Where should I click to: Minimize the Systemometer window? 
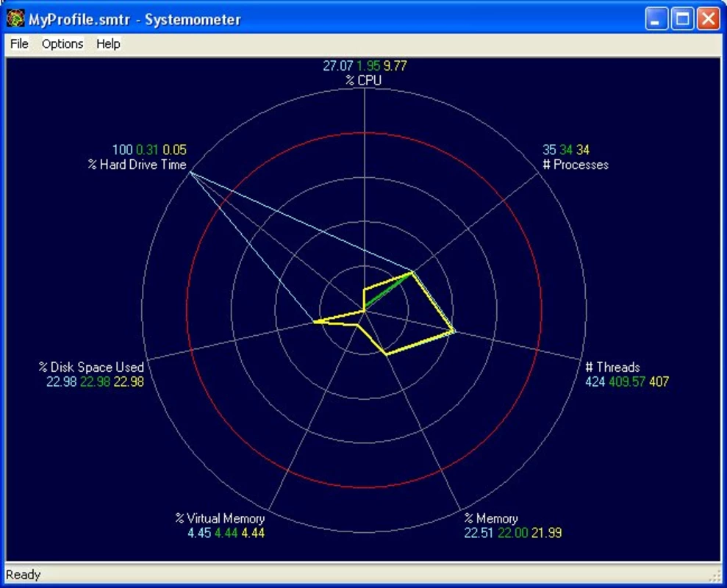pos(656,18)
